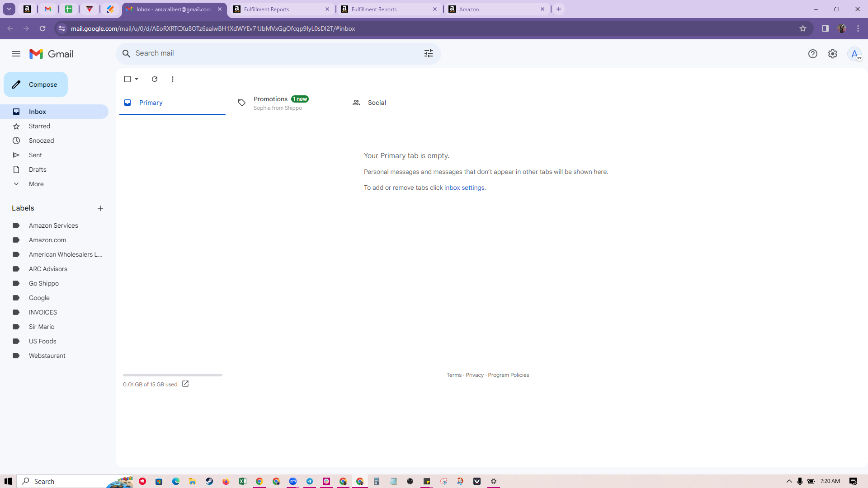Image resolution: width=868 pixels, height=488 pixels.
Task: Create a new label plus icon
Action: (100, 208)
